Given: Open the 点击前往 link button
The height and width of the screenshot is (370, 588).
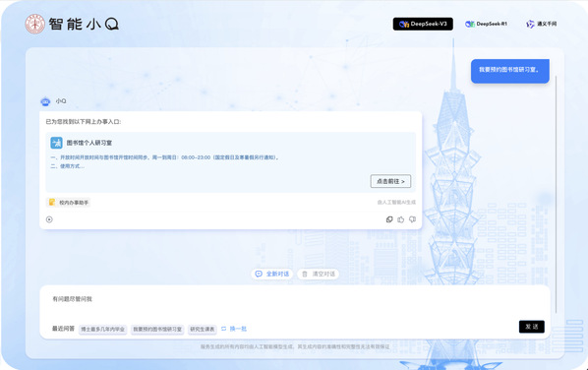Looking at the screenshot, I should 390,181.
